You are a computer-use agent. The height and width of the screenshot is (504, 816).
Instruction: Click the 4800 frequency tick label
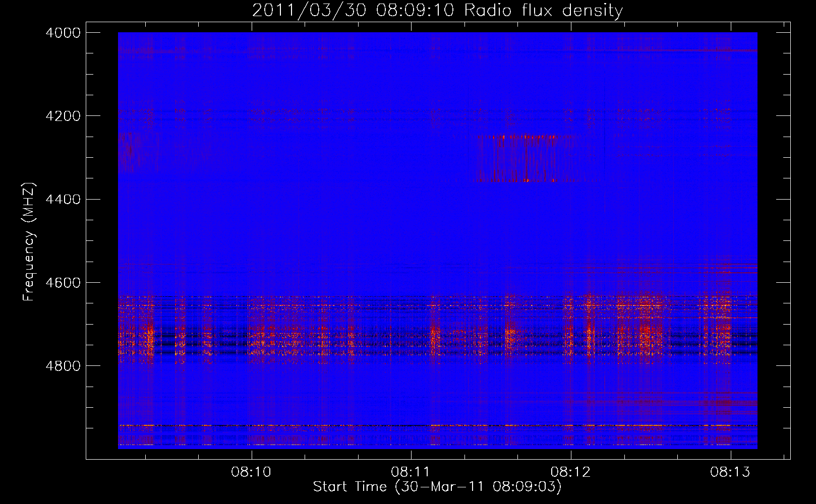[63, 366]
